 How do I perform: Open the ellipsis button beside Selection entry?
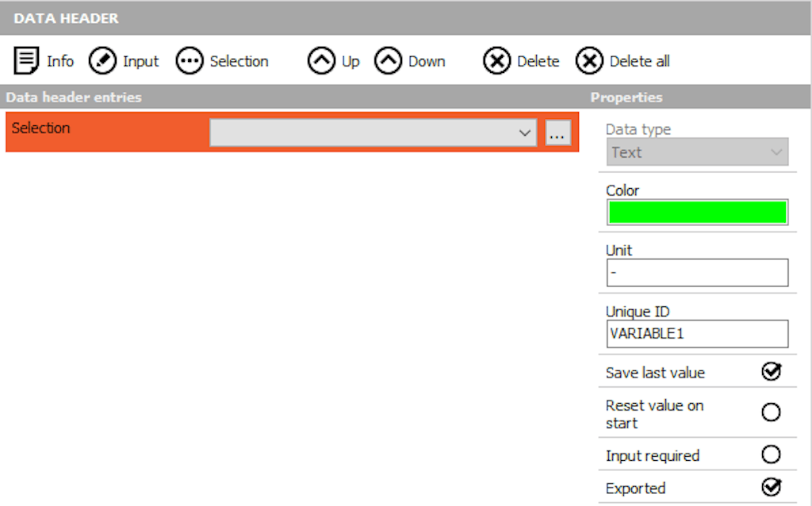point(557,133)
